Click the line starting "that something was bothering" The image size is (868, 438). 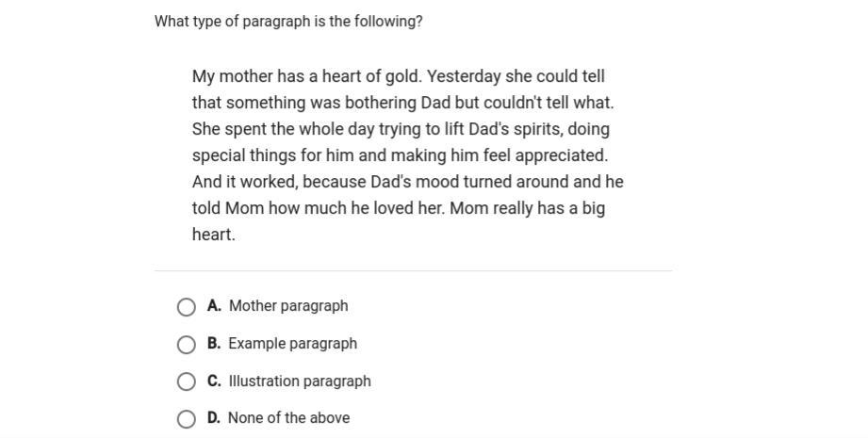(402, 103)
